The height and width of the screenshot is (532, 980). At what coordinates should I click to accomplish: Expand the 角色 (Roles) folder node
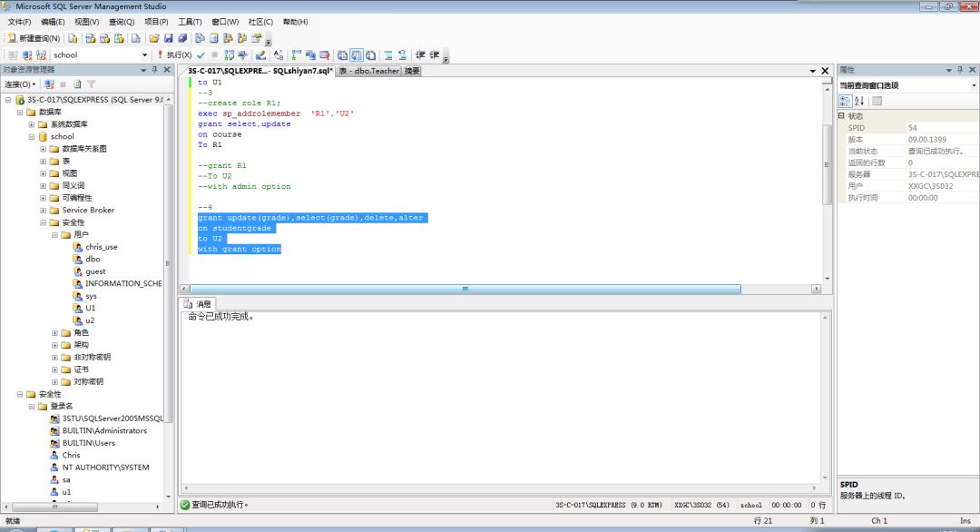pyautogui.click(x=54, y=332)
